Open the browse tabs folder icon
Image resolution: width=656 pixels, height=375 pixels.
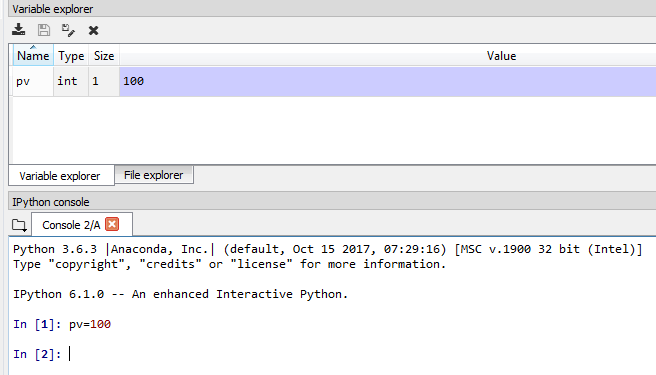pos(19,225)
